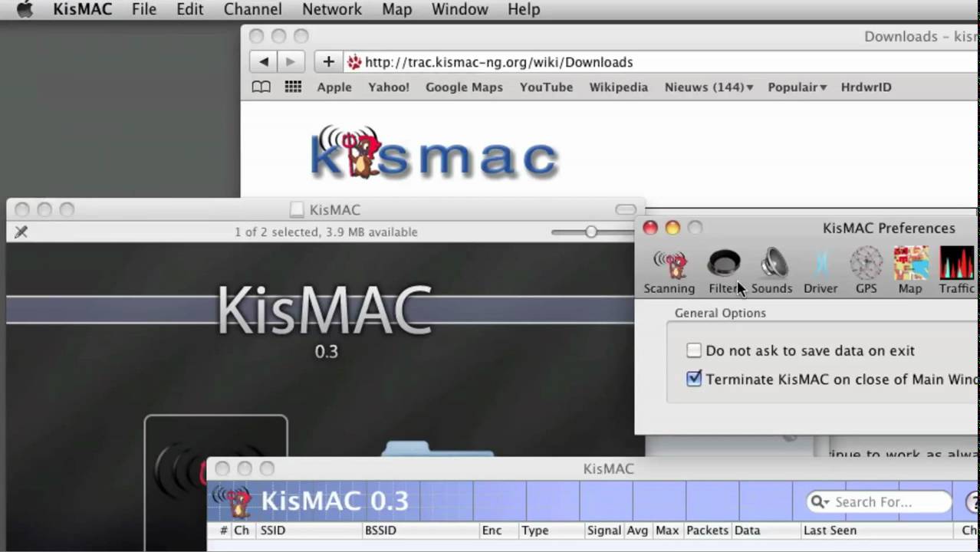Open the Help menu
Viewport: 980px width, 552px height.
524,9
